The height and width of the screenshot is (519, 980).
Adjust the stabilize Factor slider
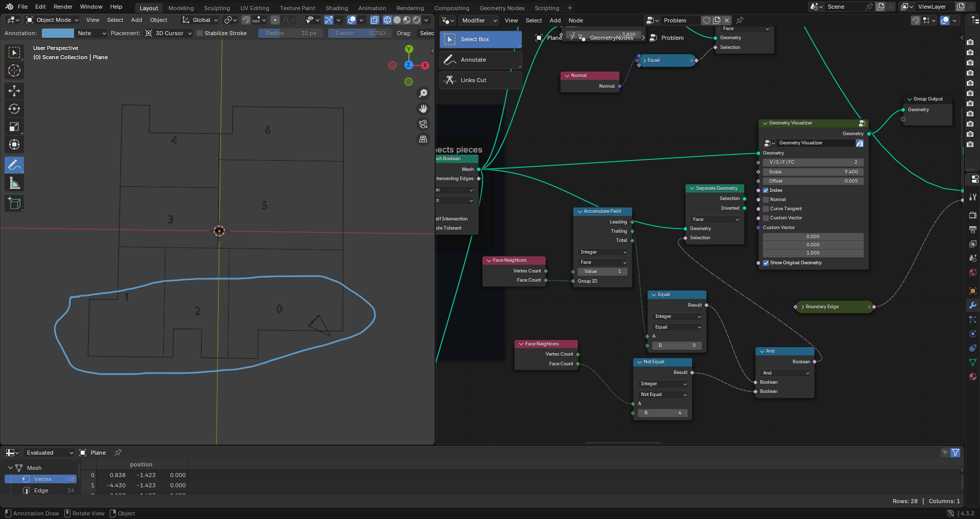coord(360,33)
